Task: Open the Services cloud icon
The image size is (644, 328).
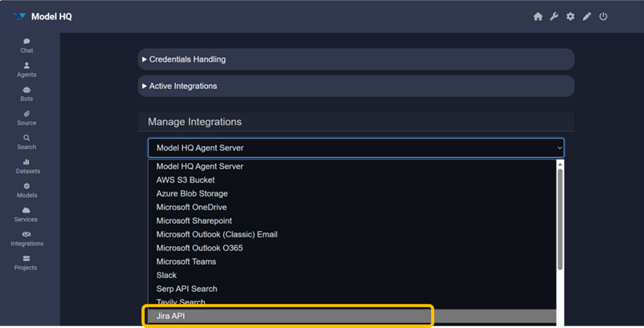Action: point(26,210)
